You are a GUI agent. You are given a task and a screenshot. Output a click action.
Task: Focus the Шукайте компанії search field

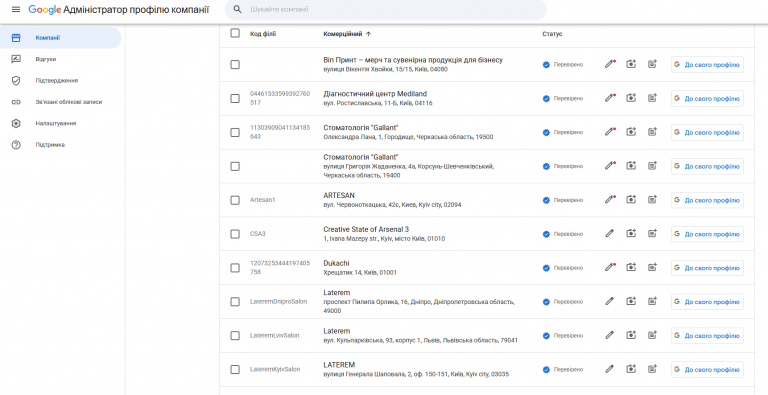click(x=385, y=9)
